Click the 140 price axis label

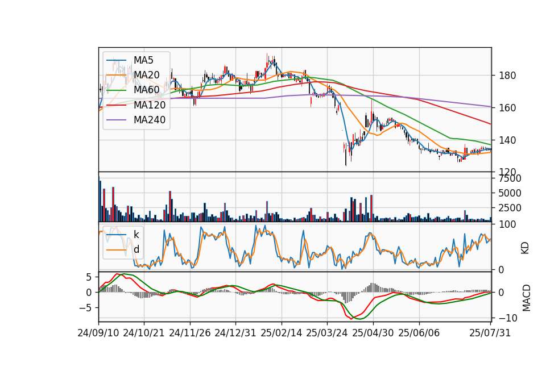[507, 140]
